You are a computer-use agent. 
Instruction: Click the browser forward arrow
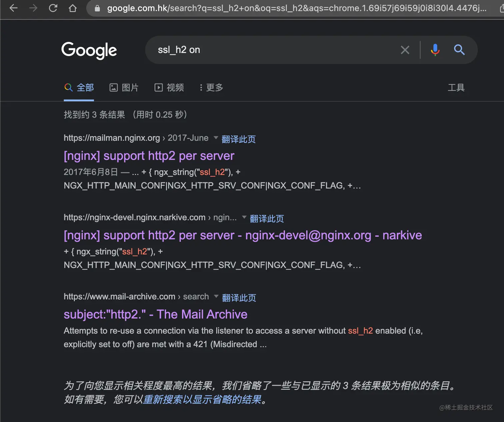click(x=33, y=8)
